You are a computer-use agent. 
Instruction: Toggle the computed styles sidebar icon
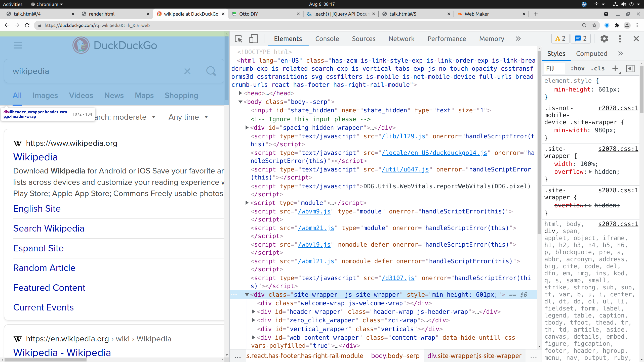click(x=630, y=68)
